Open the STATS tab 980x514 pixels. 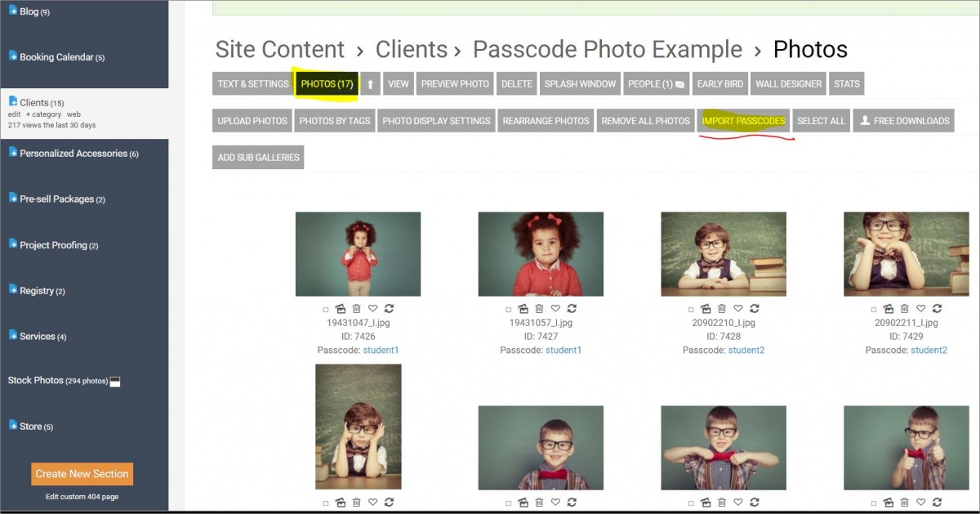pyautogui.click(x=847, y=83)
